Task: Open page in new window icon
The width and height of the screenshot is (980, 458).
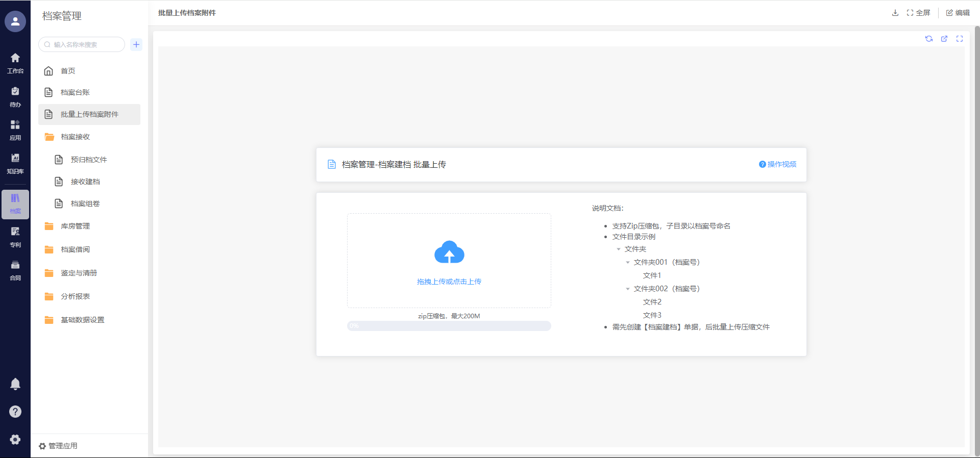Action: [944, 39]
